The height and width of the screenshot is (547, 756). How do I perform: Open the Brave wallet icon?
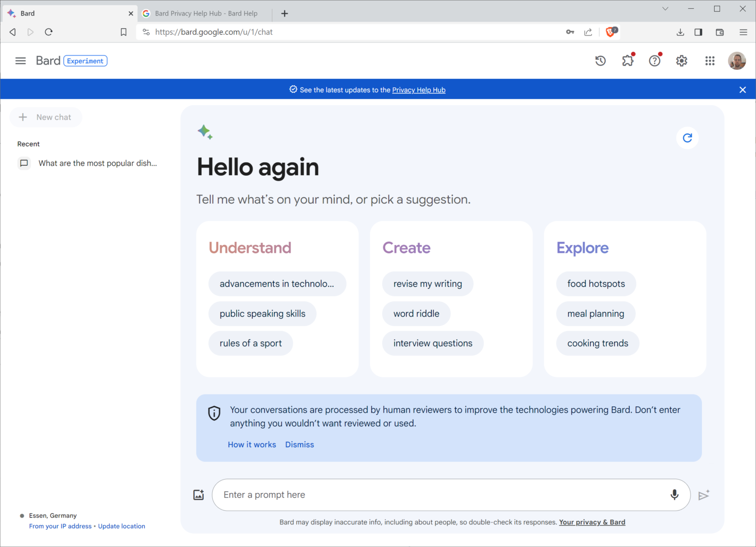click(720, 32)
